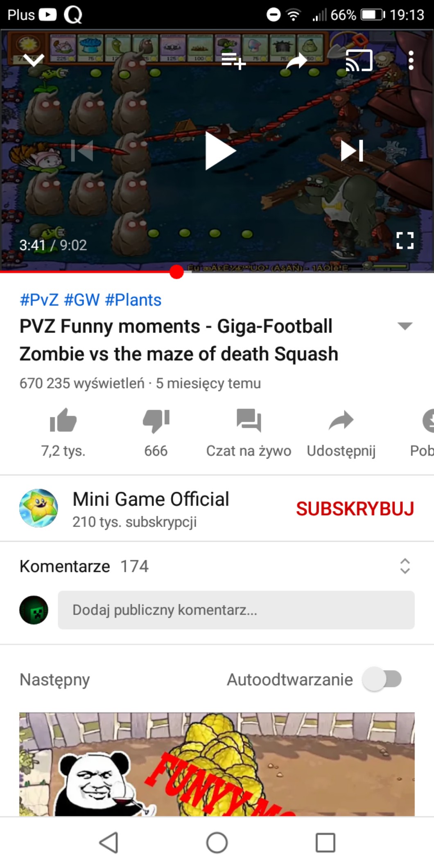
Task: Click the video progress bar scrubber
Action: point(176,272)
